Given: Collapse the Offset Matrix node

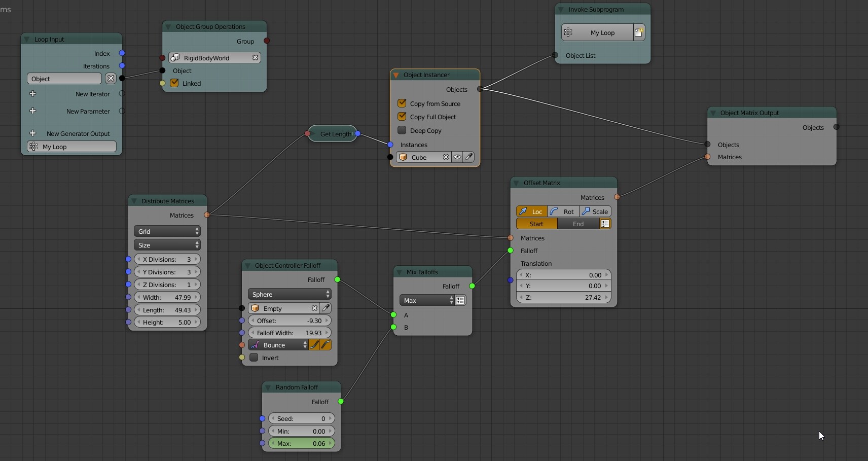Looking at the screenshot, I should pyautogui.click(x=516, y=183).
